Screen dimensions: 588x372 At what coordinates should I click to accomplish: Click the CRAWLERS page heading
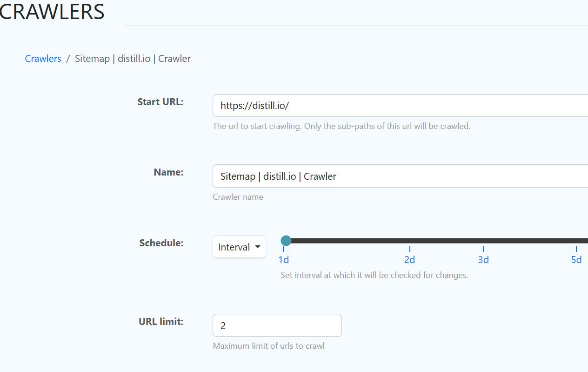[51, 12]
